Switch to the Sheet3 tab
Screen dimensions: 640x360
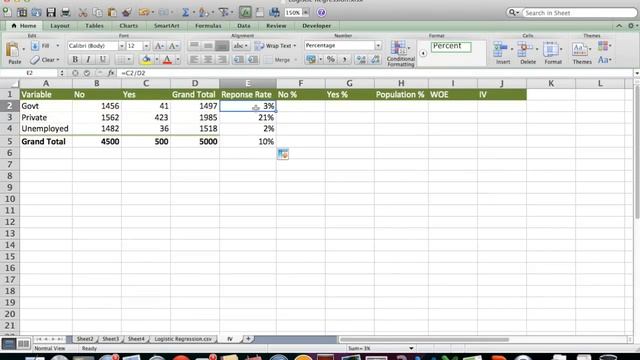pyautogui.click(x=110, y=339)
